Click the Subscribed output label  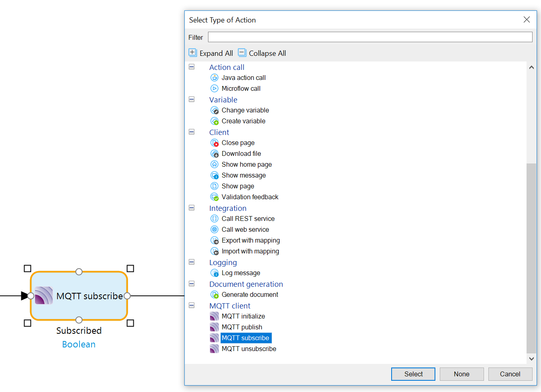(x=79, y=331)
